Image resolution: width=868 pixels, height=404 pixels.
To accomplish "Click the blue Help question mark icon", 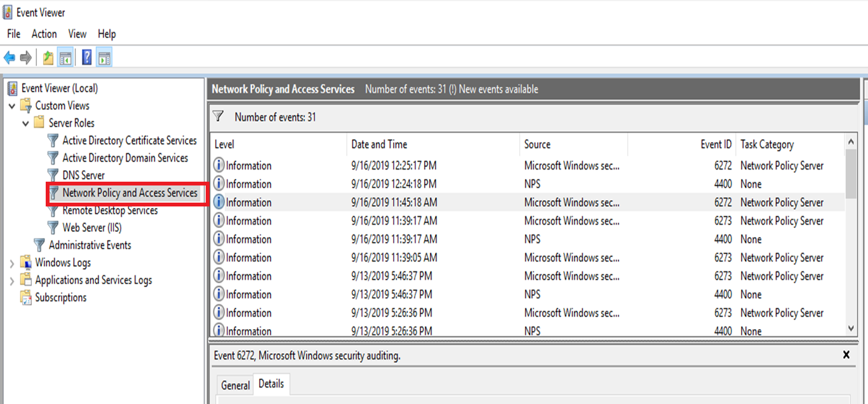I will pos(87,58).
